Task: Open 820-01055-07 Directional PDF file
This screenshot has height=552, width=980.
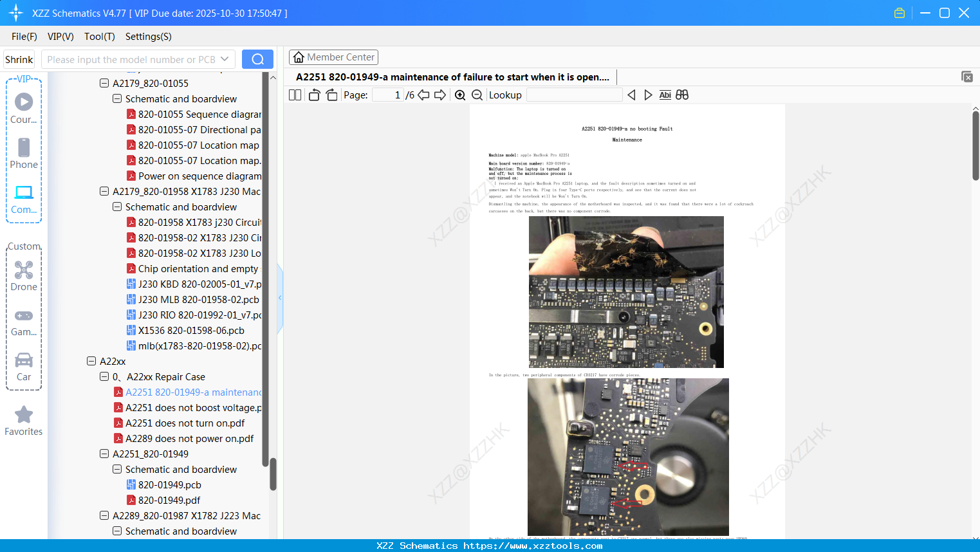Action: (x=194, y=129)
